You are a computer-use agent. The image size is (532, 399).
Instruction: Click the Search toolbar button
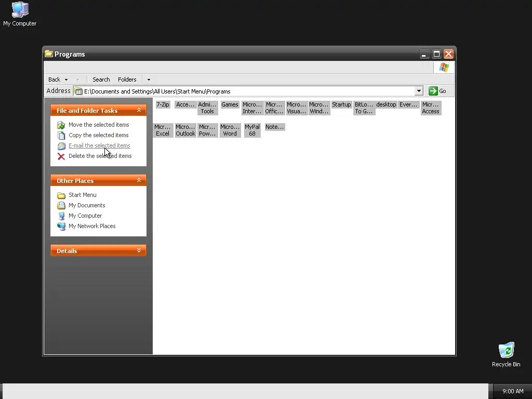click(x=101, y=79)
